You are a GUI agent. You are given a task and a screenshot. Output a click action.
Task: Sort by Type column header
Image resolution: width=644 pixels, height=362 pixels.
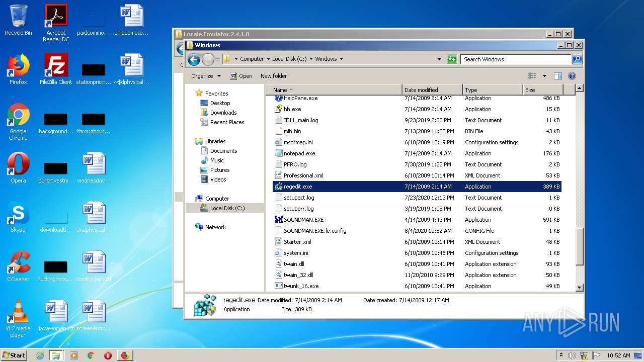[x=493, y=90]
